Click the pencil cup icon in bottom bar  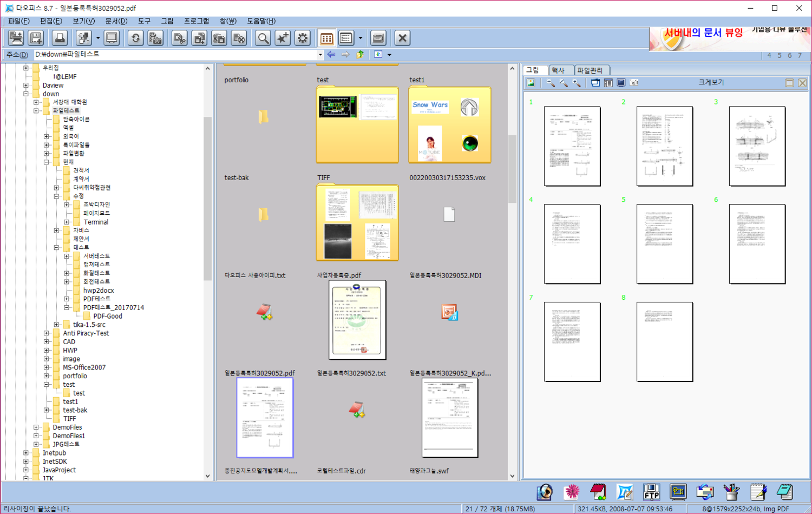[731, 492]
